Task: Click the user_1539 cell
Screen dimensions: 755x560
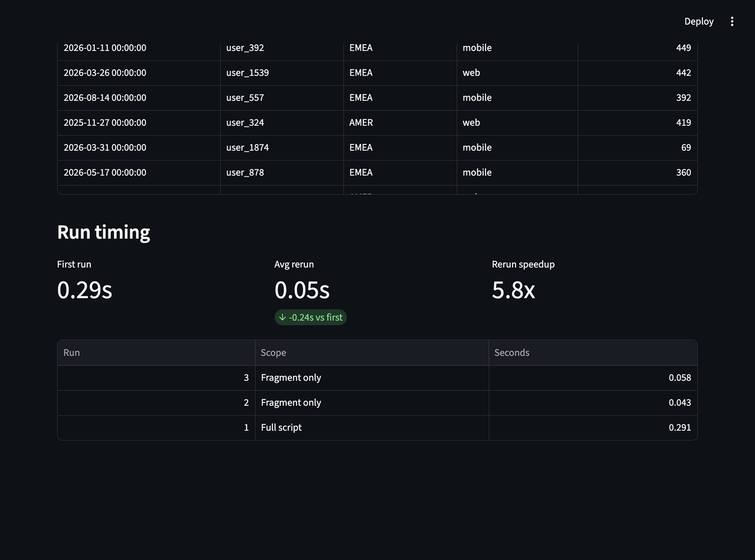Action: tap(282, 73)
